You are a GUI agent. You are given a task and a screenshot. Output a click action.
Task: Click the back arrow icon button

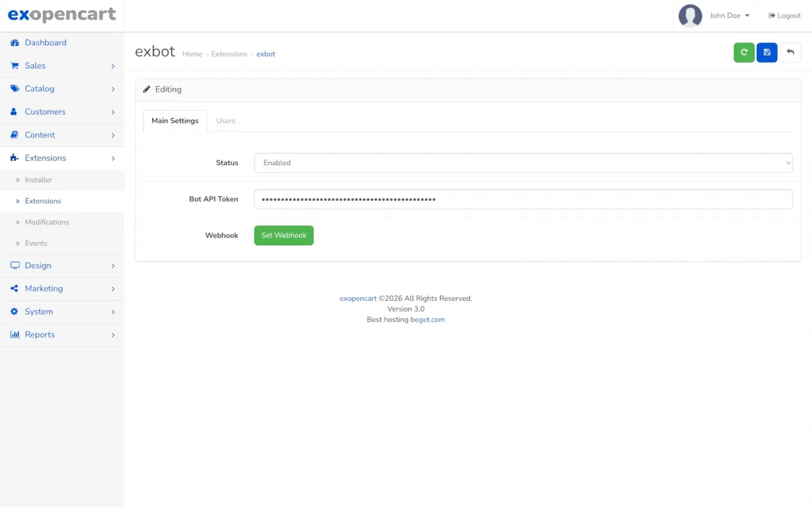[x=790, y=53]
